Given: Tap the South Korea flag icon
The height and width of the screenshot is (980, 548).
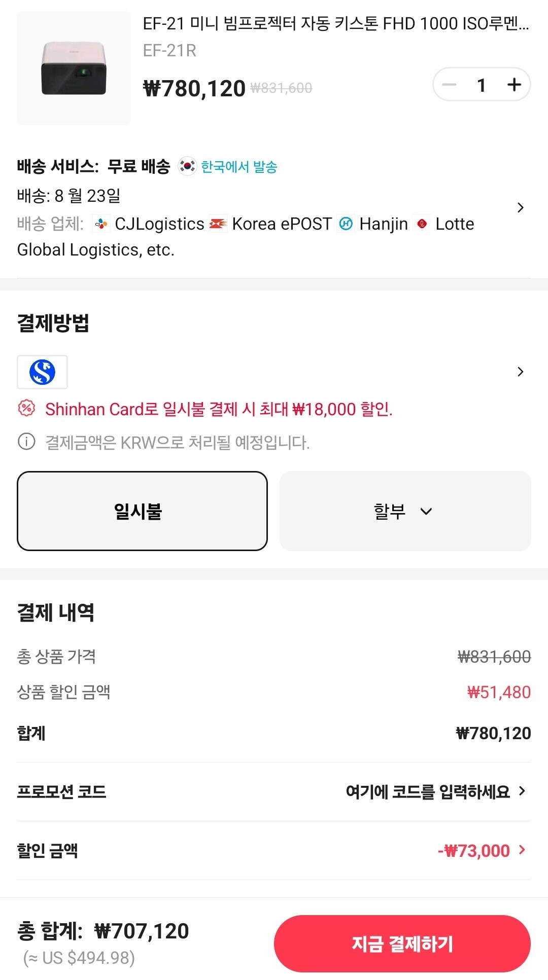Looking at the screenshot, I should click(x=187, y=166).
